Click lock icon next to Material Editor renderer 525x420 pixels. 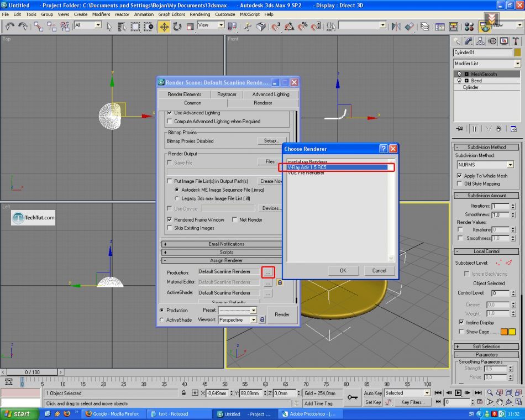pyautogui.click(x=280, y=283)
